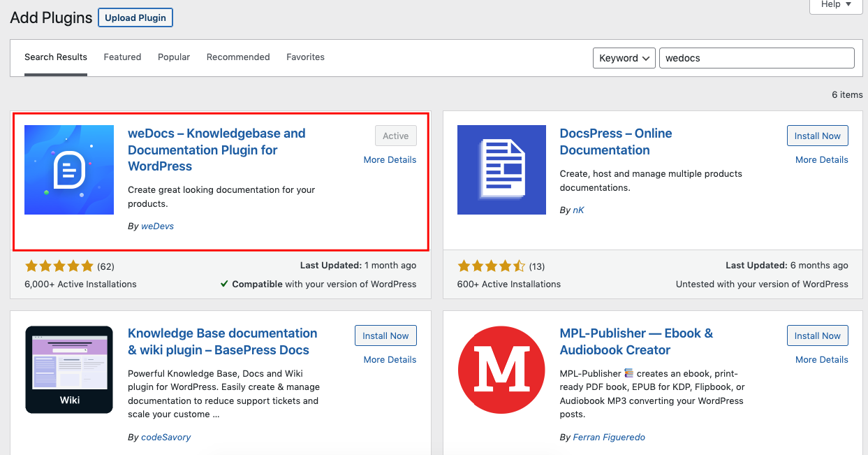
Task: Click the DocsPress star rating
Action: (x=492, y=266)
